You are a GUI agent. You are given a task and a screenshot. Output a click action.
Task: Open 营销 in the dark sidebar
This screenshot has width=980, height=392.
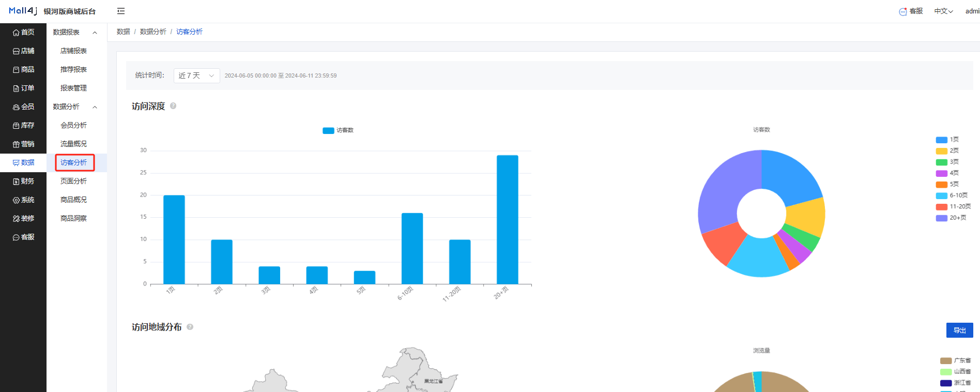(23, 144)
